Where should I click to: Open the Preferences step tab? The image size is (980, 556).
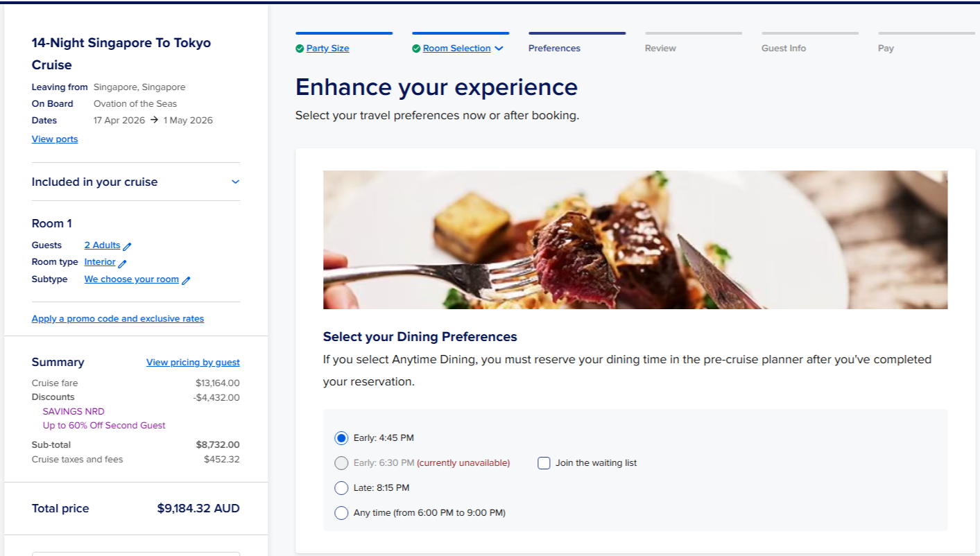(554, 49)
